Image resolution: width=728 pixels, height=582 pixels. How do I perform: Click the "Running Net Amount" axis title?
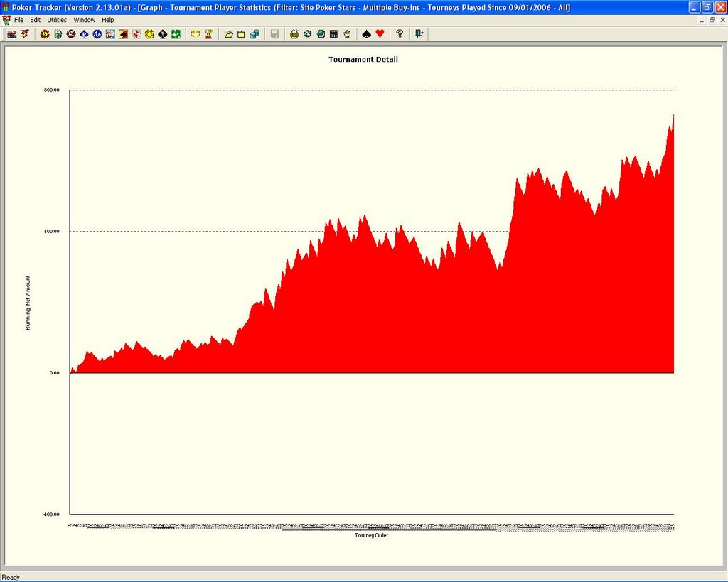coord(28,303)
